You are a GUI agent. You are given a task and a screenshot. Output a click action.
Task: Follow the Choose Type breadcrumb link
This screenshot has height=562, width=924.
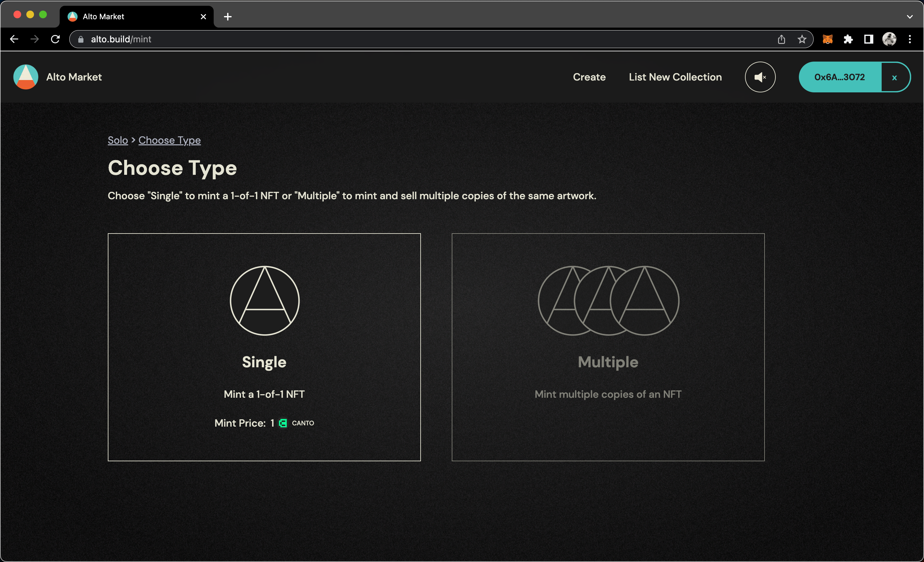pyautogui.click(x=169, y=140)
